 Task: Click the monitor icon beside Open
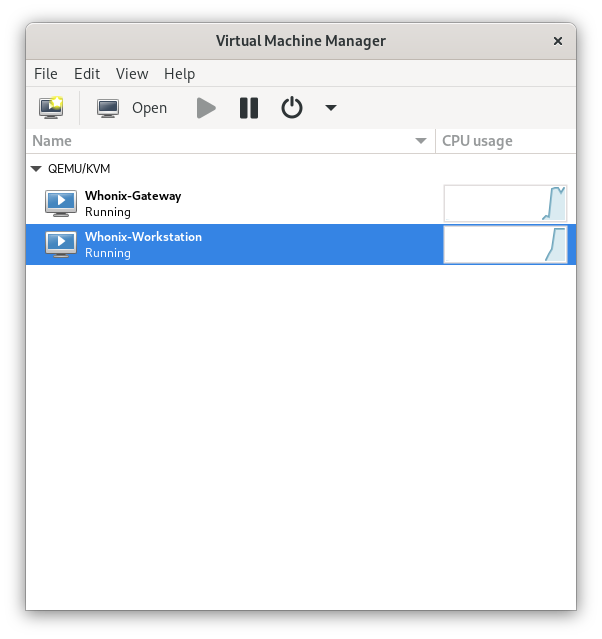coord(108,108)
